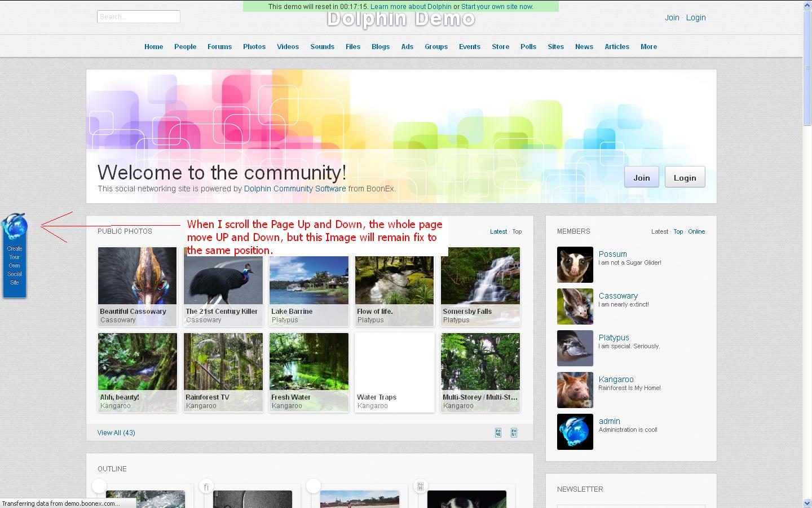Go to the Forums navigation menu item
This screenshot has height=508, width=812.
point(219,47)
